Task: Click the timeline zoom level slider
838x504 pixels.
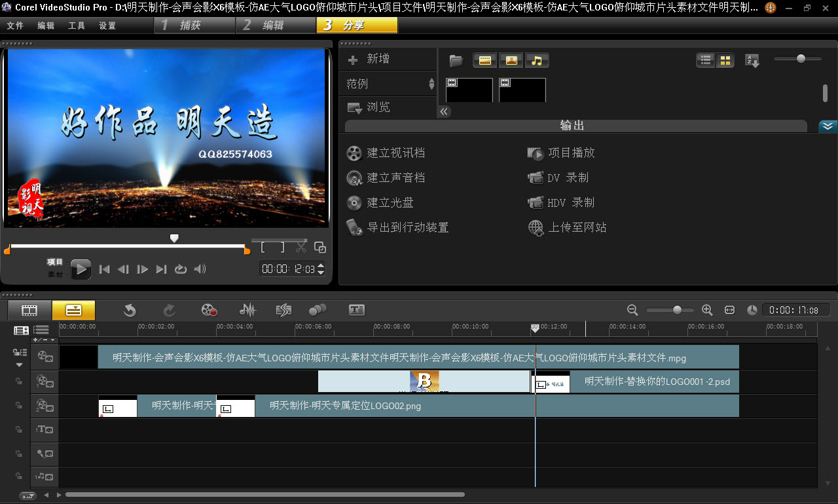Action: (677, 310)
